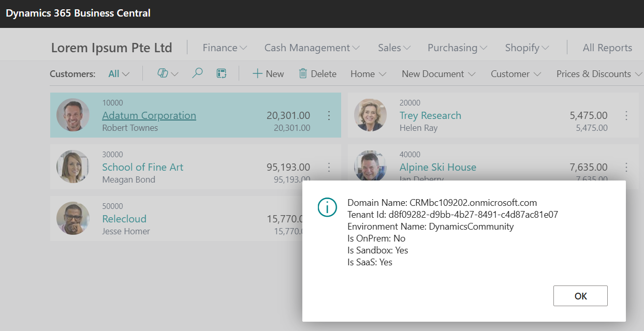
Task: Open the Alpine Ski House link
Action: coord(438,167)
